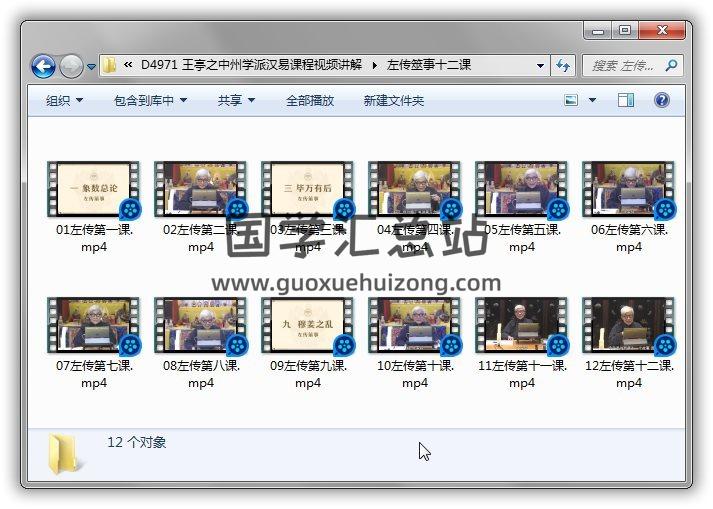Open the 共享 menu
The image size is (713, 509).
pyautogui.click(x=236, y=100)
